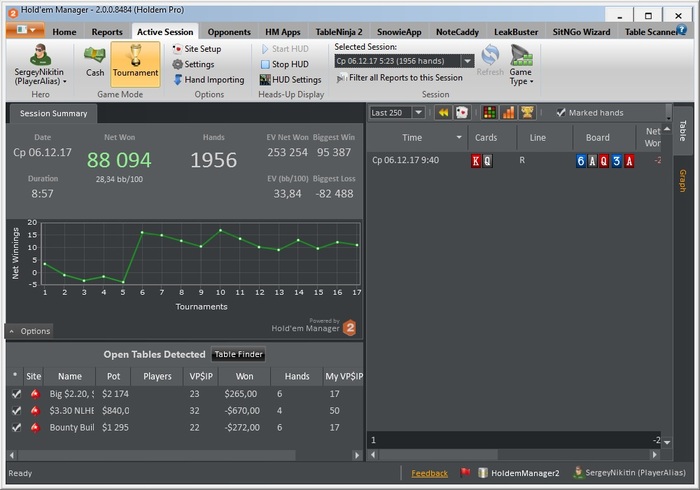Sort open tables by Pot column
Screen dimensions: 700x490
click(113, 377)
